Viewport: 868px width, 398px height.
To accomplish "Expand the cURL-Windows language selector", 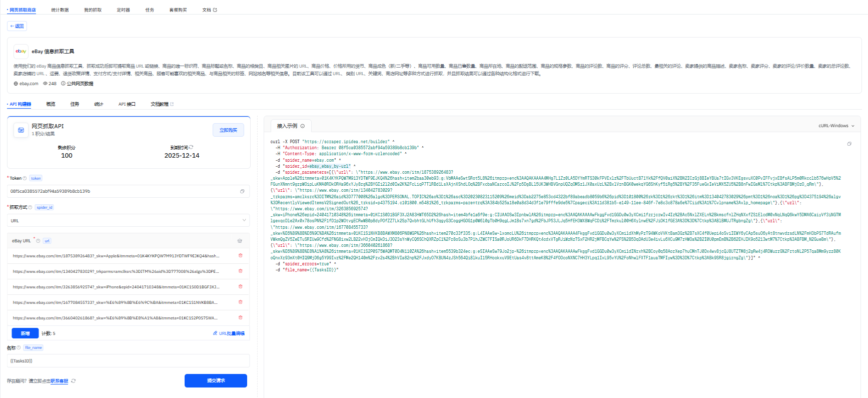I will (x=836, y=126).
